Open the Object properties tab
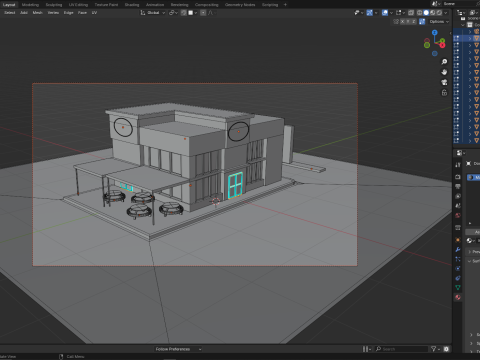The width and height of the screenshot is (480, 360). click(458, 240)
